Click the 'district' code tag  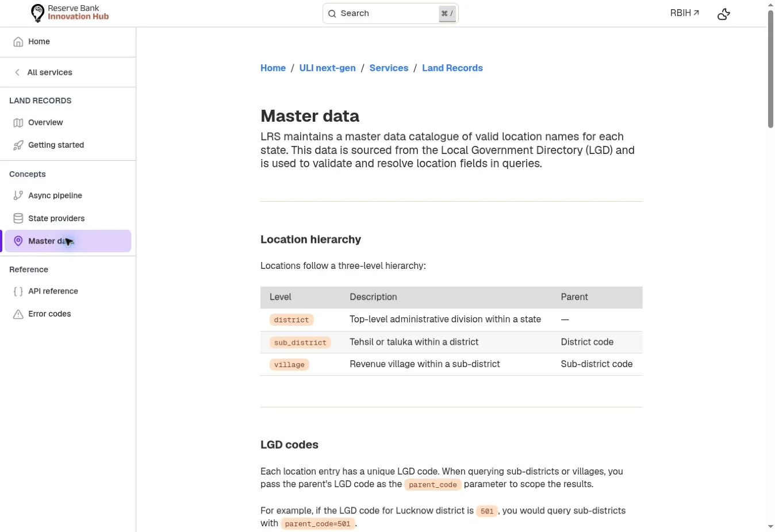(291, 320)
